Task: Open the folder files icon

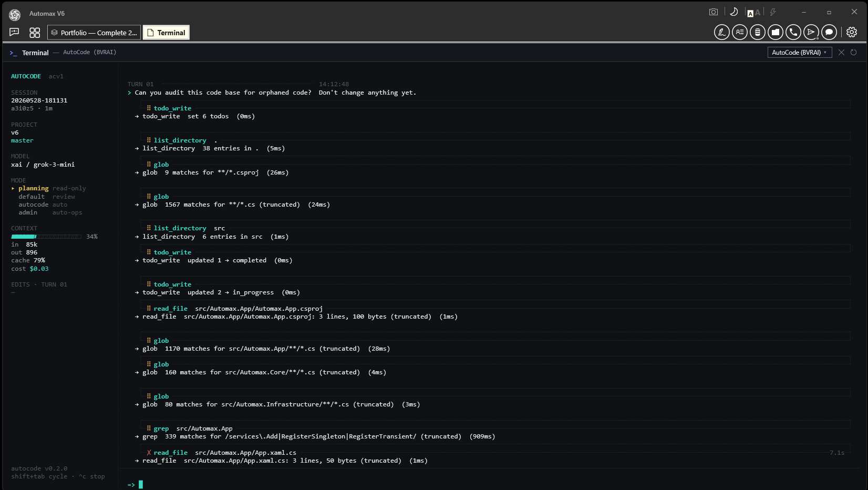Action: (776, 32)
